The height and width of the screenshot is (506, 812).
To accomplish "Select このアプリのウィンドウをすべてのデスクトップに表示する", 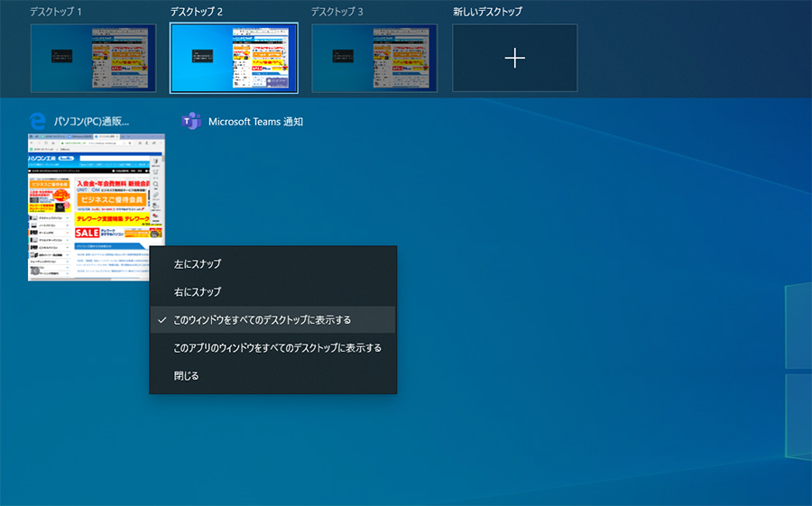I will pos(272,348).
